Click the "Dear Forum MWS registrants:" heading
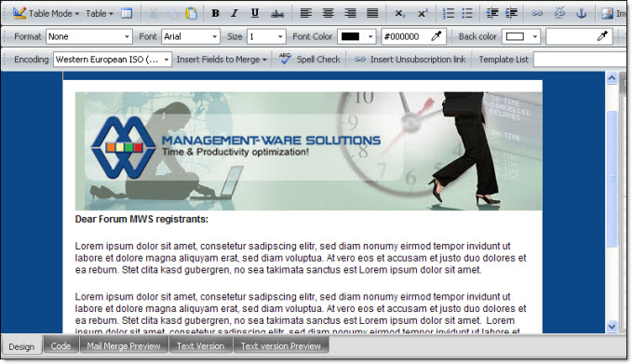This screenshot has width=632, height=364. [141, 220]
